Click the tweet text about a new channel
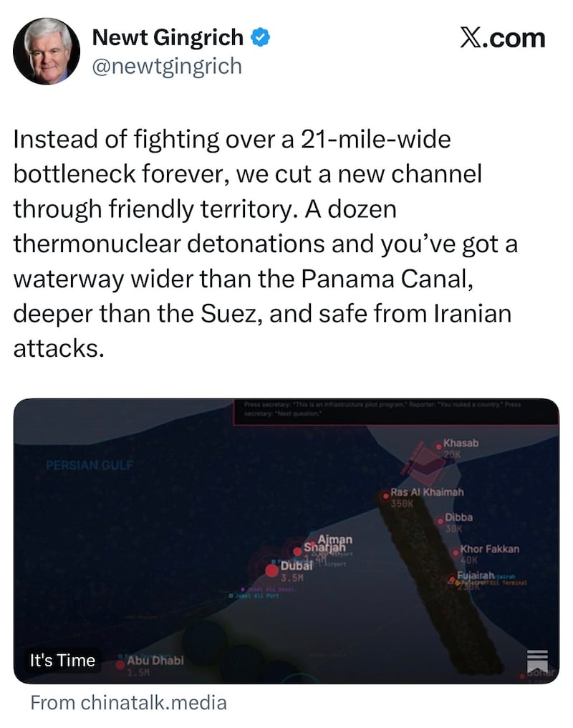573x728 pixels. coord(264,244)
